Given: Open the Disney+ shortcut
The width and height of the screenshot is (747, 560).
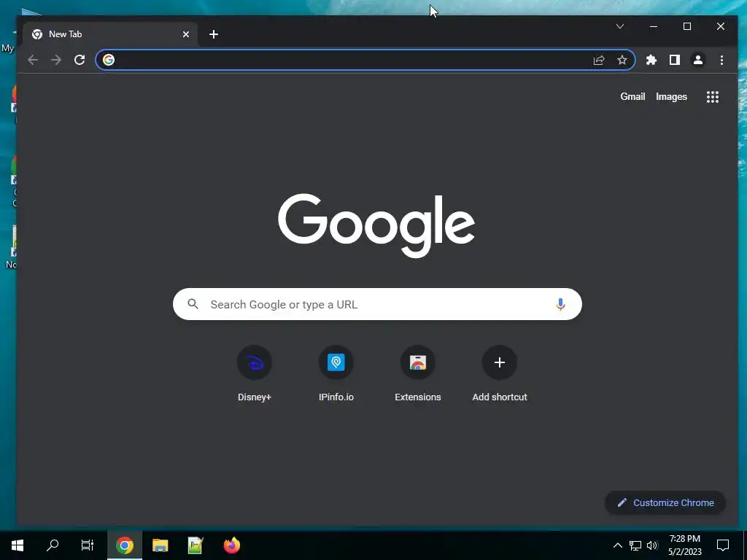Looking at the screenshot, I should (255, 374).
